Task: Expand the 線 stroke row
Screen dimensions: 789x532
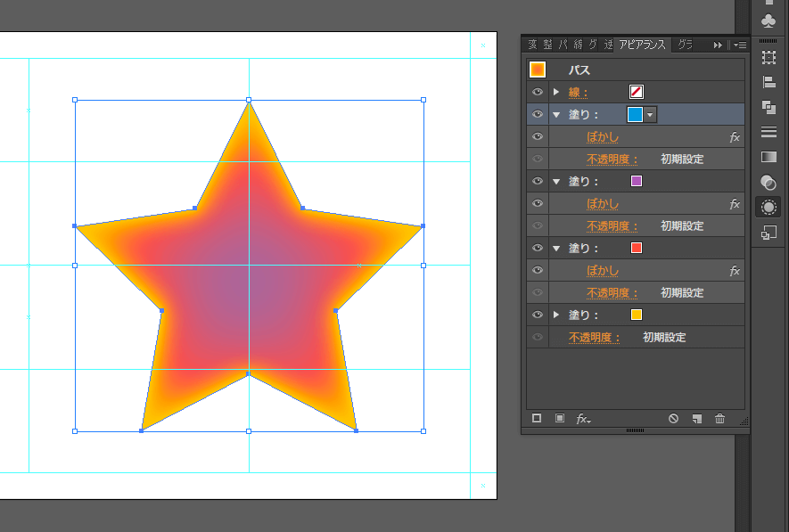Action: click(x=555, y=92)
